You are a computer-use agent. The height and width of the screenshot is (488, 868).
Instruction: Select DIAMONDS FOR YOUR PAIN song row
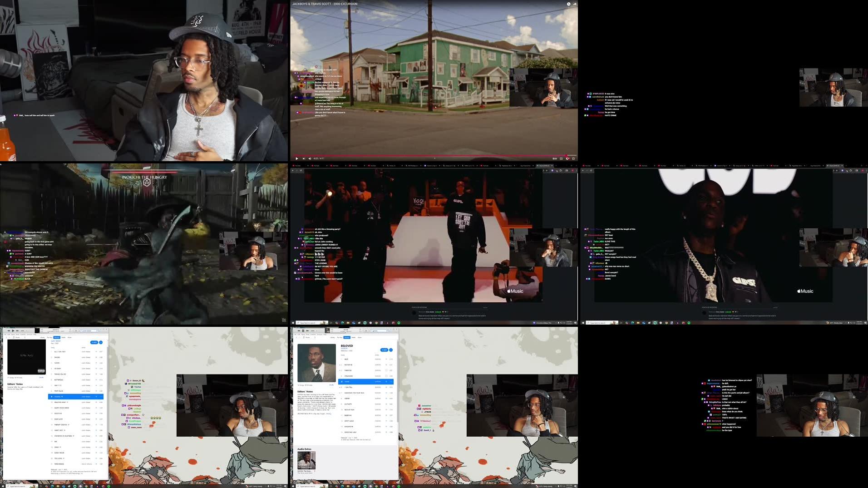click(366, 393)
